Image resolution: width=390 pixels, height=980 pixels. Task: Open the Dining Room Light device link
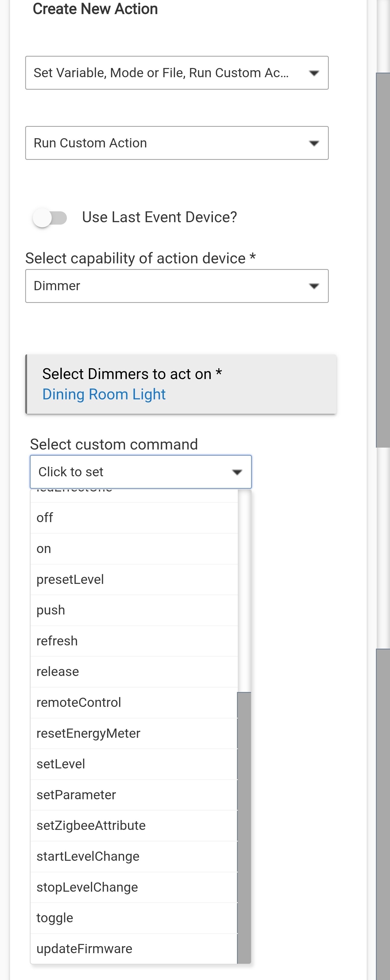pyautogui.click(x=104, y=394)
